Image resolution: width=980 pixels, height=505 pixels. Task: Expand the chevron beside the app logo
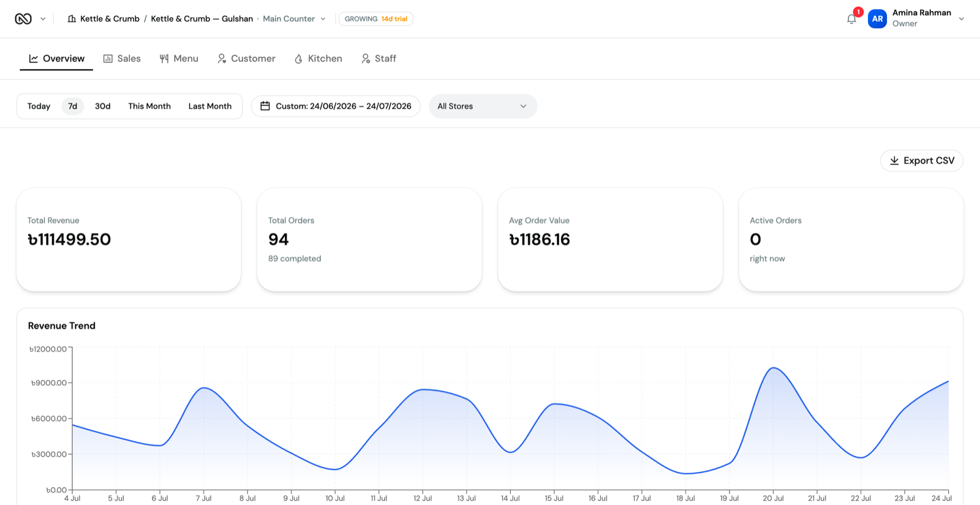43,19
